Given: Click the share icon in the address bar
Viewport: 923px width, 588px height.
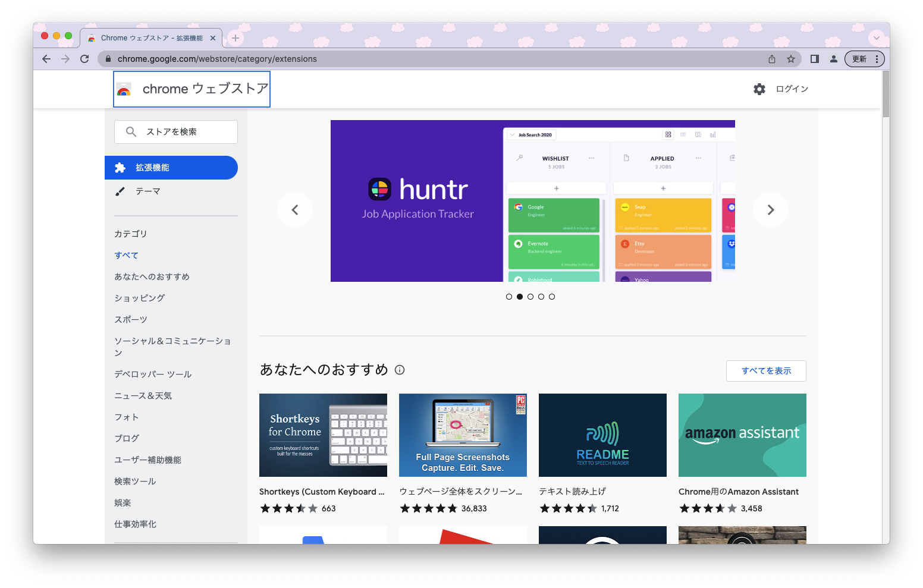Looking at the screenshot, I should pyautogui.click(x=772, y=59).
